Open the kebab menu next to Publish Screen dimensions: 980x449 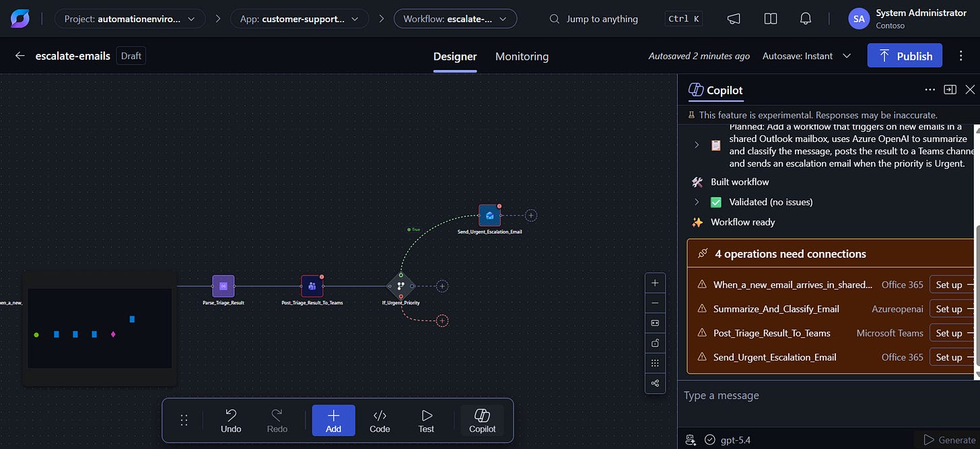click(x=961, y=56)
